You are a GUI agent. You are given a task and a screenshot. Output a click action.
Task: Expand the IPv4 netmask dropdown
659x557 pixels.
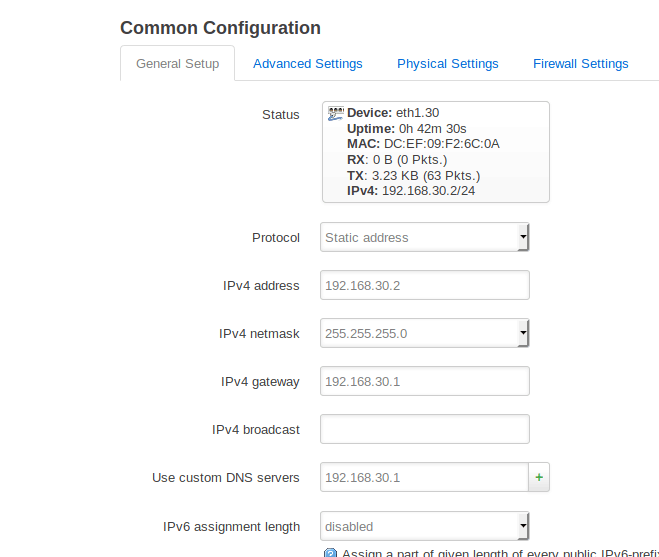pyautogui.click(x=424, y=334)
